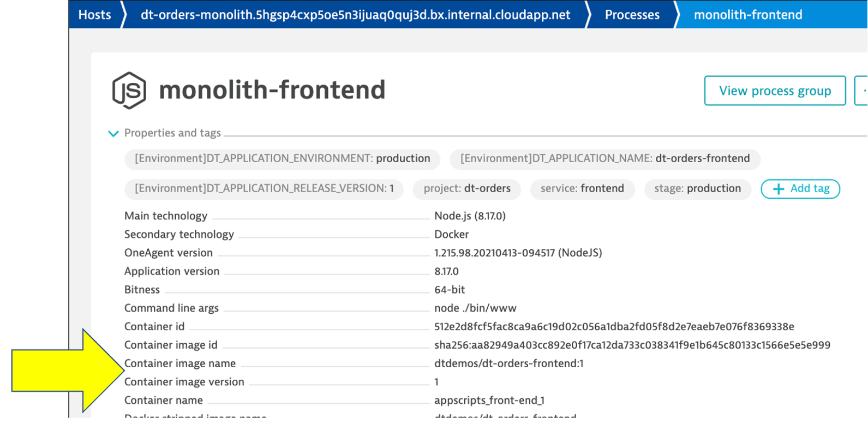Viewport: 868px width, 424px height.
Task: Click the sha256 Container image id value
Action: (x=632, y=345)
